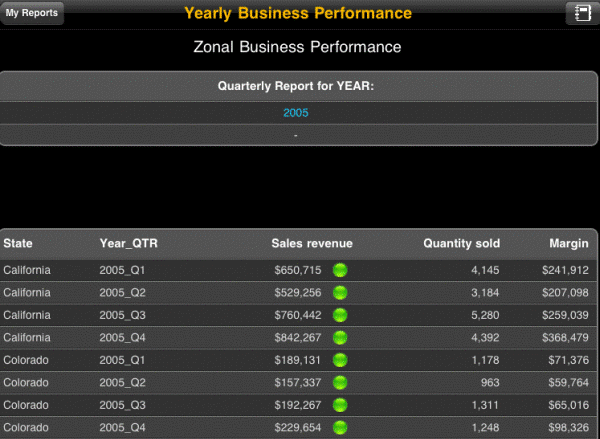
Task: Tap green indicator for Colorado 2005_Q3
Action: (x=340, y=405)
